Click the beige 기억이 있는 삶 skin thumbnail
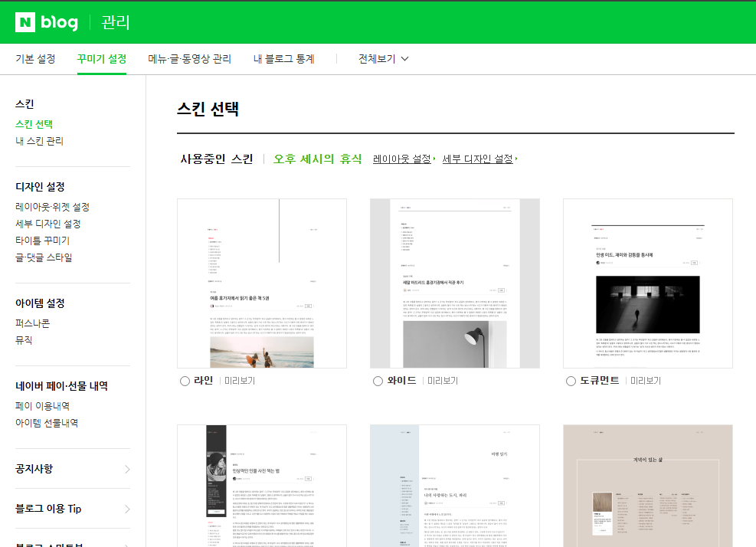Image resolution: width=756 pixels, height=547 pixels. [648, 486]
